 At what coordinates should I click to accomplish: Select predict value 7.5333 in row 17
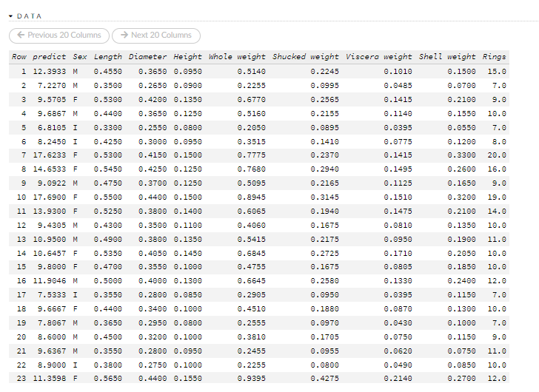(52, 295)
